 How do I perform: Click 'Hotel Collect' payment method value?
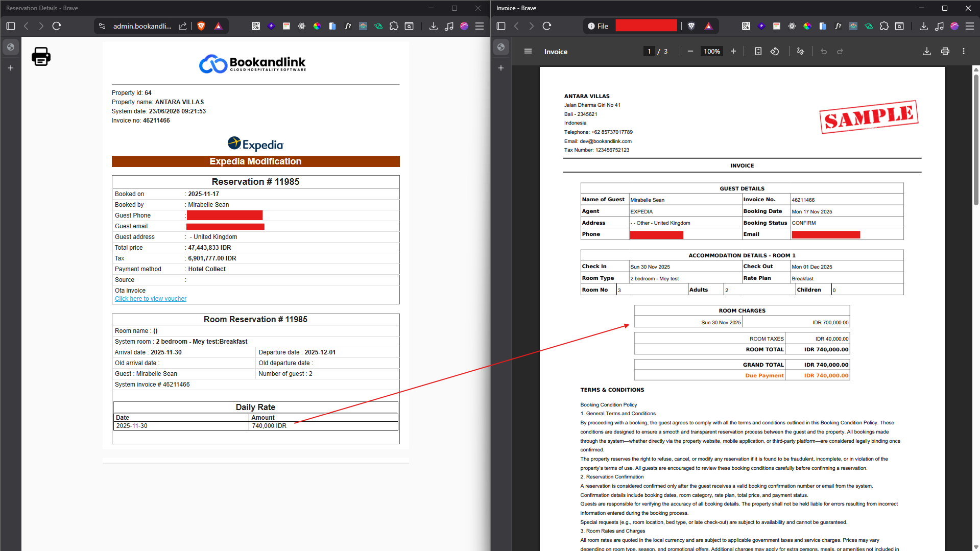point(207,269)
